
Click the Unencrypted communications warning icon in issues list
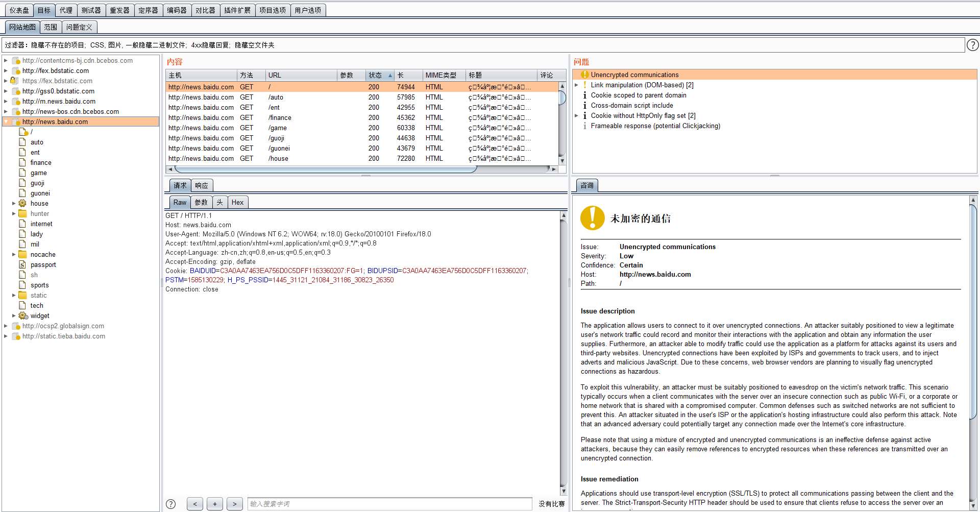(584, 75)
